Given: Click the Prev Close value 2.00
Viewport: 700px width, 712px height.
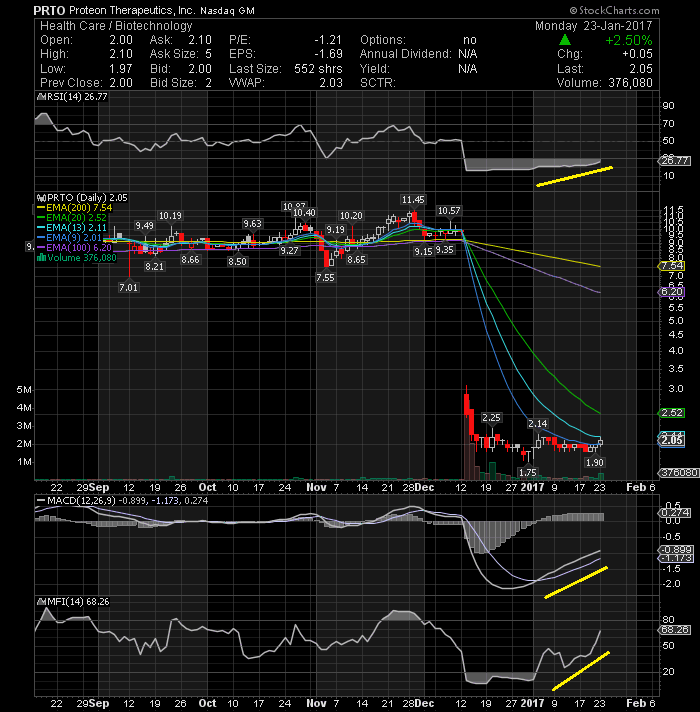Looking at the screenshot, I should pos(121,83).
